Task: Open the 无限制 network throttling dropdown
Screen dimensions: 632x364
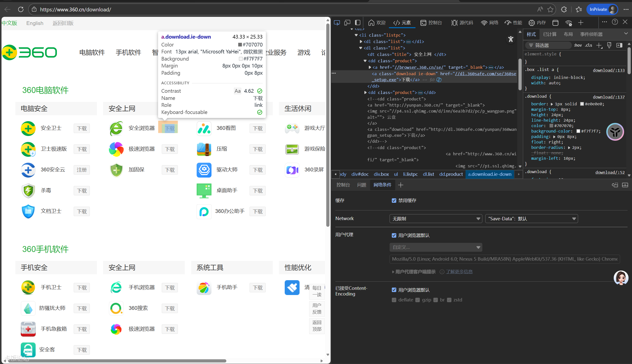Action: (x=436, y=219)
